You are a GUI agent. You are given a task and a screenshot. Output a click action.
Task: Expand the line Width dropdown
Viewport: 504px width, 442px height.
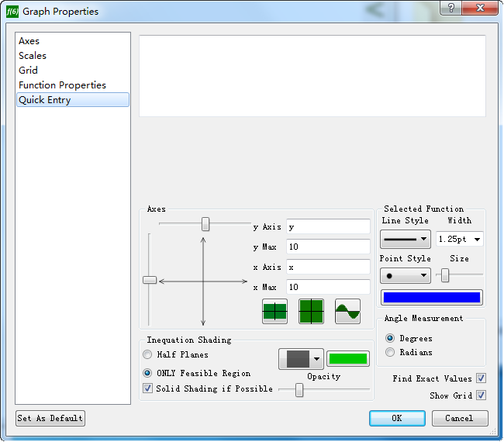(x=459, y=240)
